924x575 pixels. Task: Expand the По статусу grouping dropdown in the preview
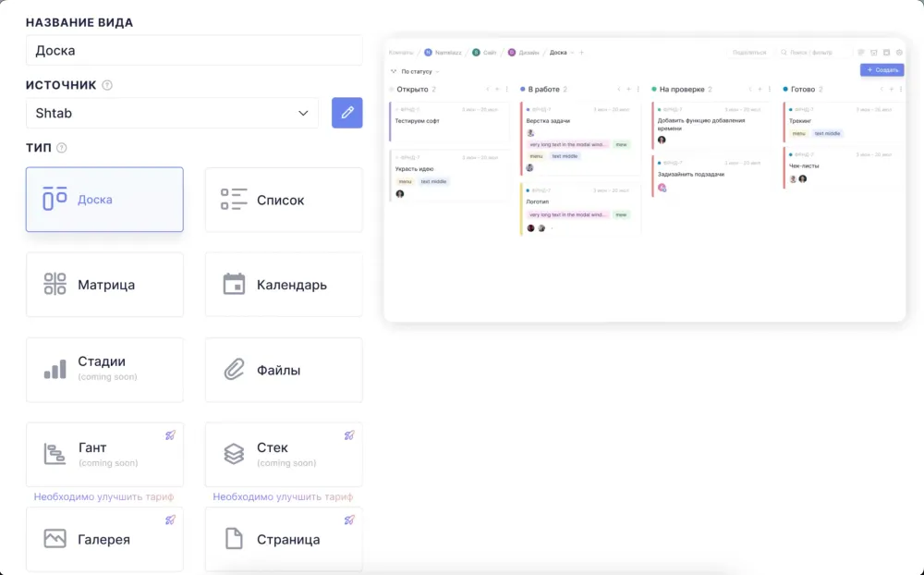point(416,71)
